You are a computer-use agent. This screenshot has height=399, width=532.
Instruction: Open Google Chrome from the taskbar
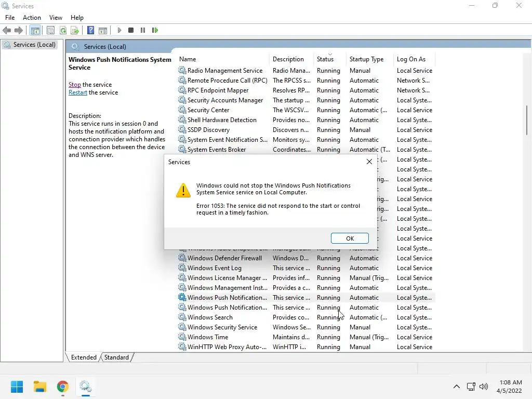62,387
